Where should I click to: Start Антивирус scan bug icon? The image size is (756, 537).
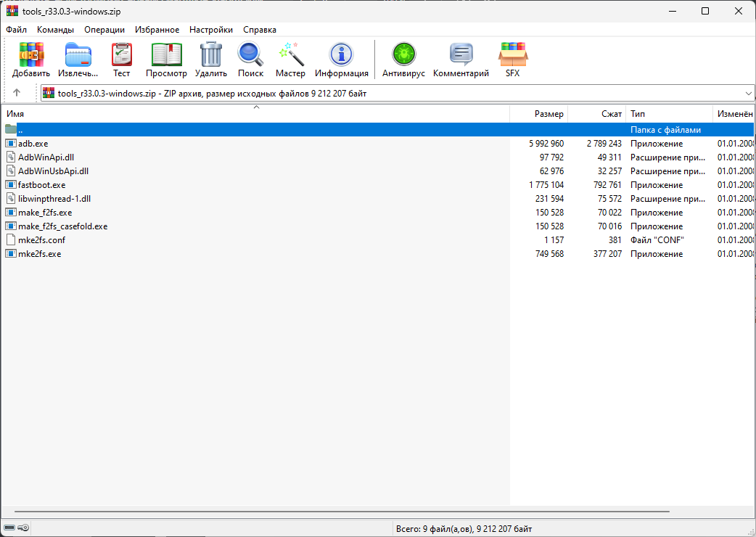point(403,54)
